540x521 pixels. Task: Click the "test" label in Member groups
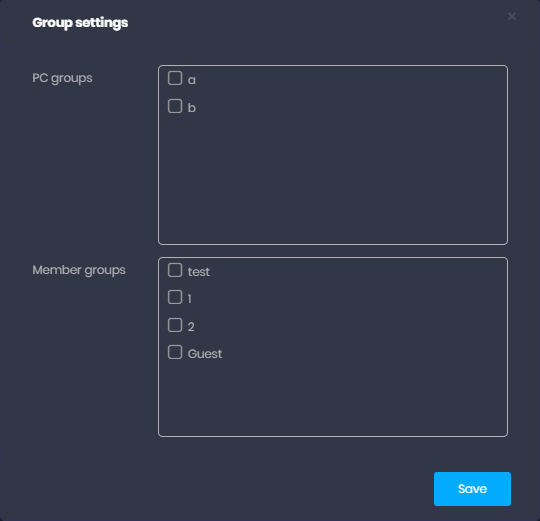click(199, 272)
